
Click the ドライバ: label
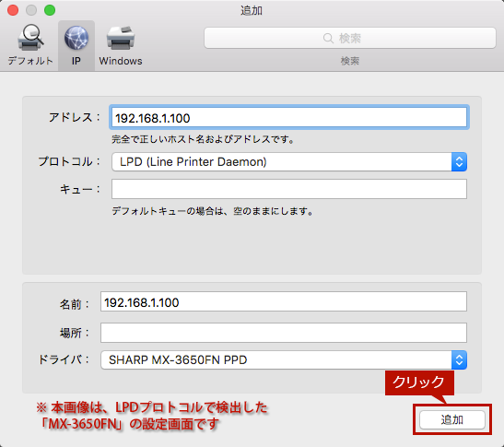coord(64,359)
